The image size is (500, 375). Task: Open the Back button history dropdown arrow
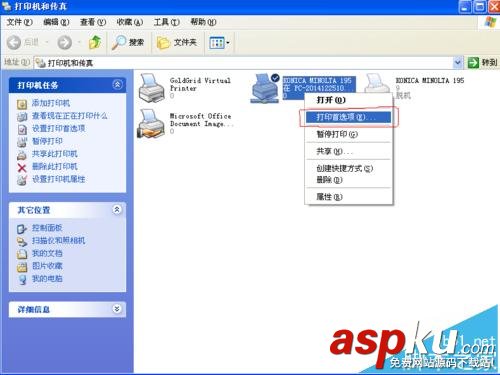click(47, 43)
